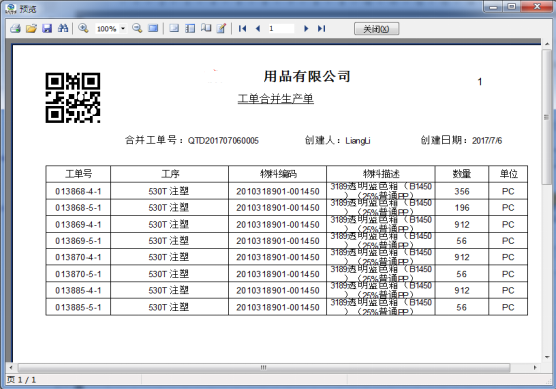
Task: Click the page number input field
Action: tap(281, 28)
